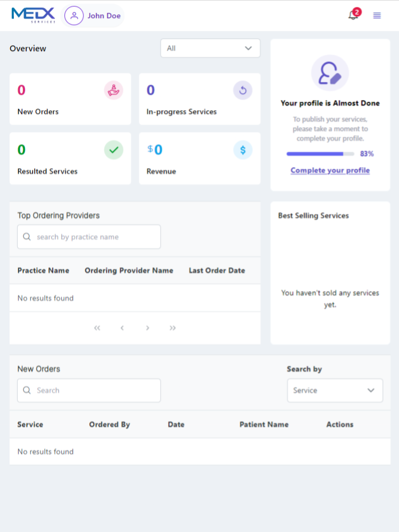Click the Last Order Date column header
The height and width of the screenshot is (532, 399).
(x=217, y=271)
